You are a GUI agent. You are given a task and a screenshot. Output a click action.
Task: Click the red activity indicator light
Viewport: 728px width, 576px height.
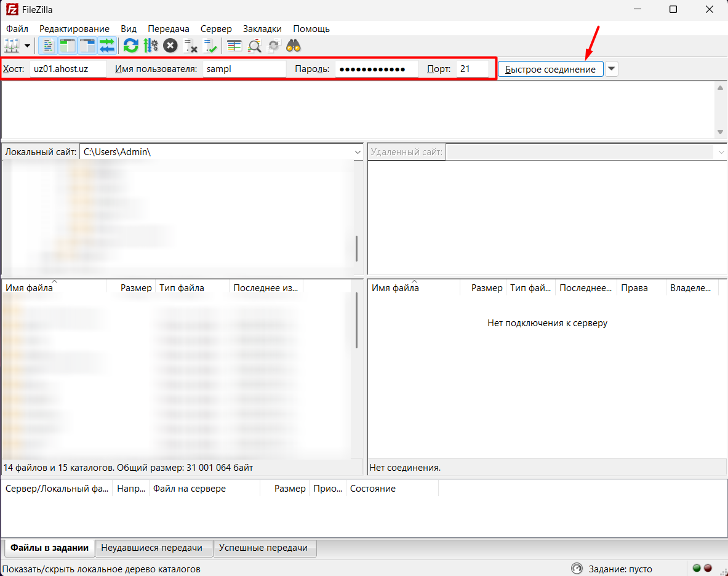[x=708, y=568]
